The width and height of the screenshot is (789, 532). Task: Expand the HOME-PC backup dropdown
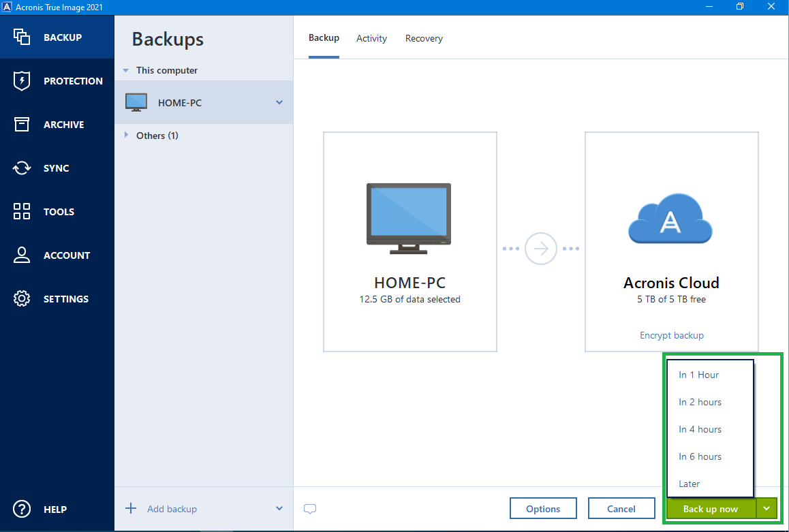279,102
